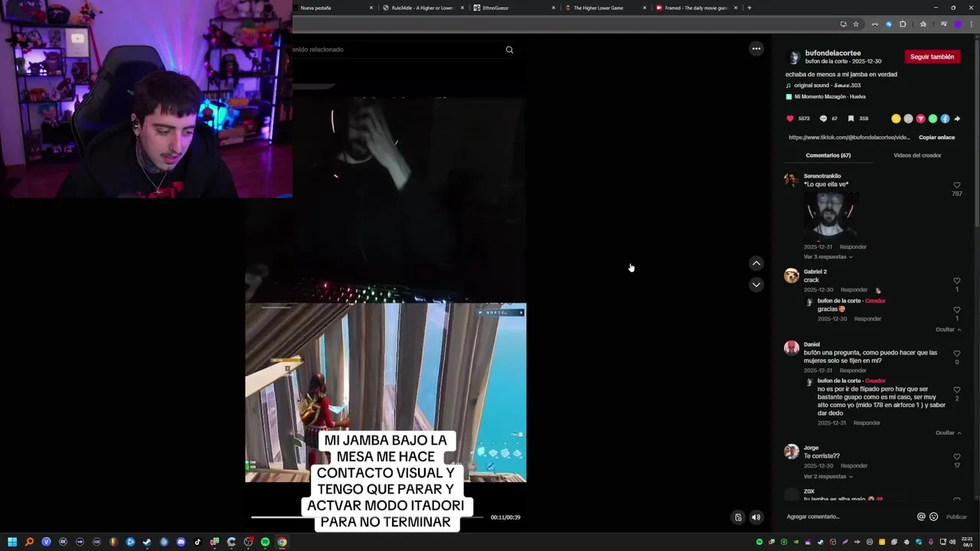Click the gray embed share icon
This screenshot has height=551, width=980.
click(x=908, y=119)
